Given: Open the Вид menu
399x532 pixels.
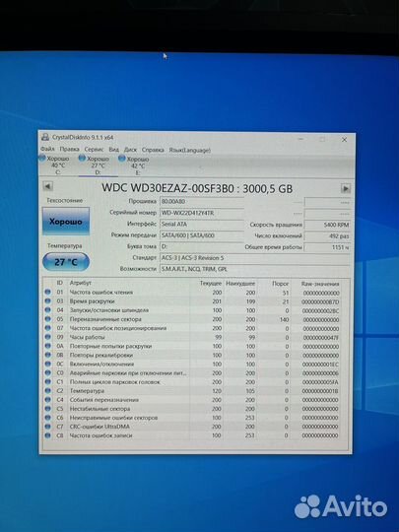Looking at the screenshot, I should [x=113, y=150].
